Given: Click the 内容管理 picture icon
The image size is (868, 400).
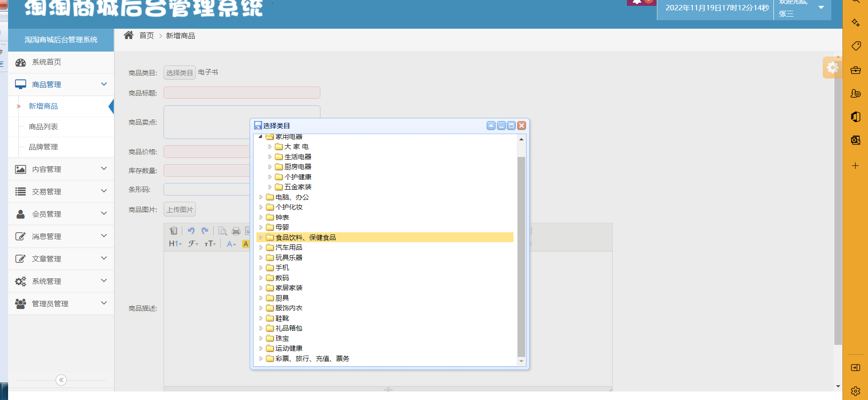Looking at the screenshot, I should [x=21, y=169].
